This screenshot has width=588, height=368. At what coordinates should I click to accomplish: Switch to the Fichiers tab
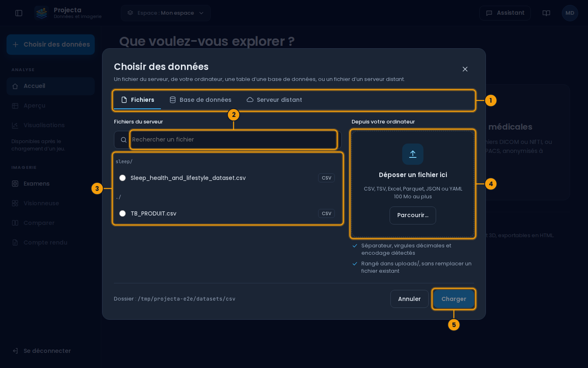[138, 100]
